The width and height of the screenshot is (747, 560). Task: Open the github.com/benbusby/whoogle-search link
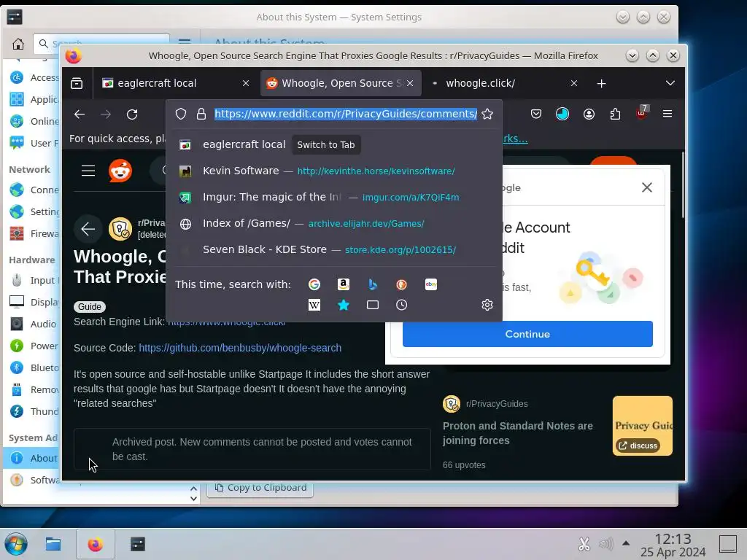[x=239, y=348]
